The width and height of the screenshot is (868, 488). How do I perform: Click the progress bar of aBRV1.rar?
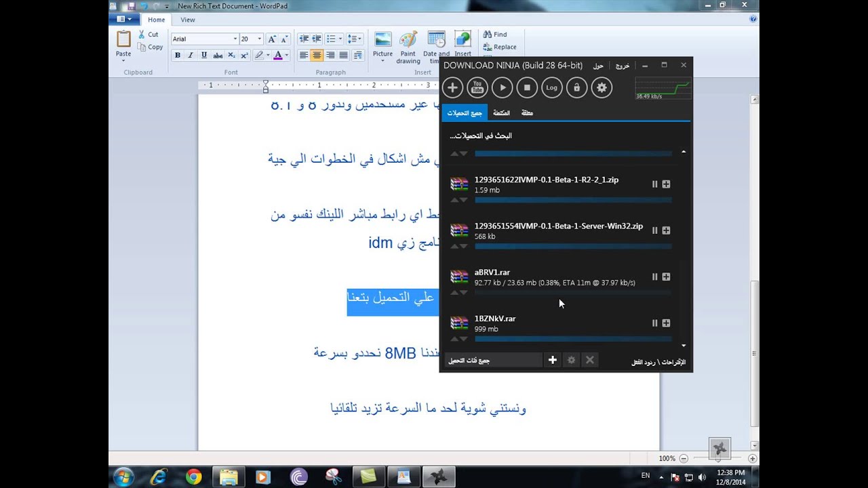click(x=573, y=293)
